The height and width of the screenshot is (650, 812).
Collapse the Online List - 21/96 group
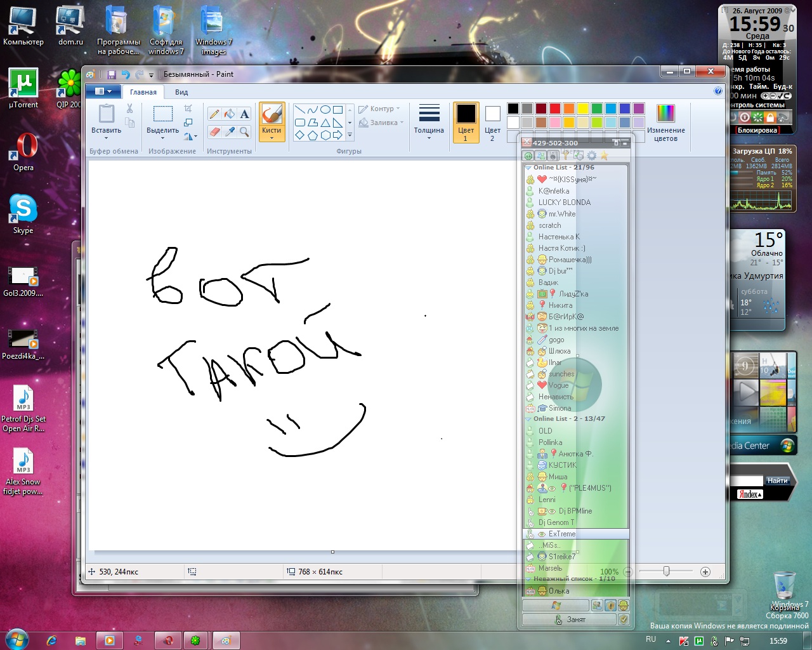pyautogui.click(x=528, y=168)
